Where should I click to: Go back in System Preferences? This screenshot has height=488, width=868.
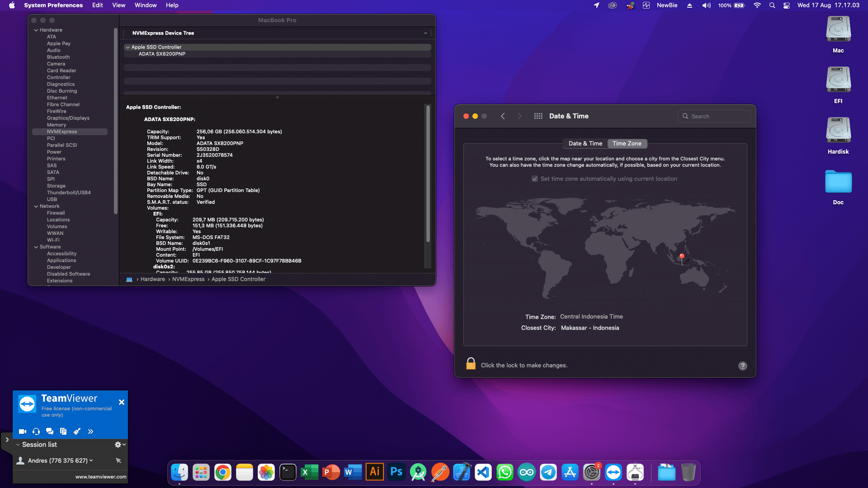pyautogui.click(x=503, y=116)
